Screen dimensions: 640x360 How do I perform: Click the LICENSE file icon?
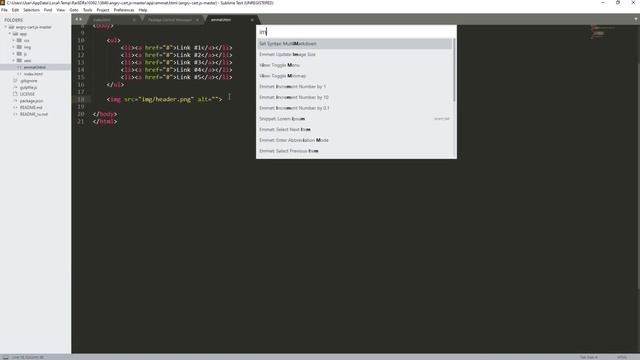pyautogui.click(x=15, y=94)
